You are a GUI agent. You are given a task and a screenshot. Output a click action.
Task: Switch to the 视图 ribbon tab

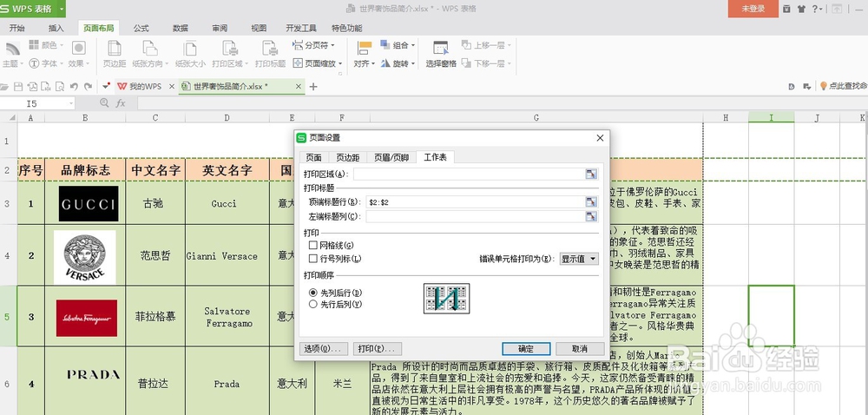[259, 29]
